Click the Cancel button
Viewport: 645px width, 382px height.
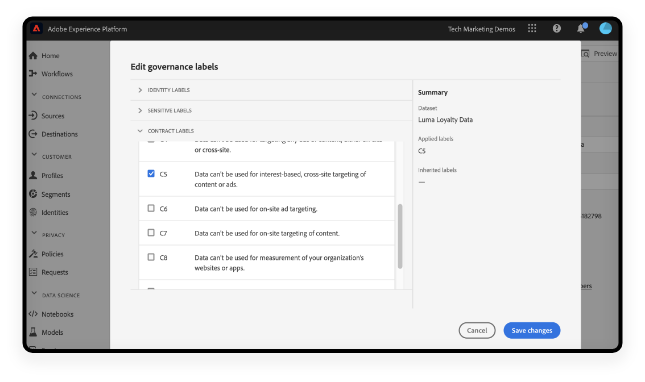(477, 330)
